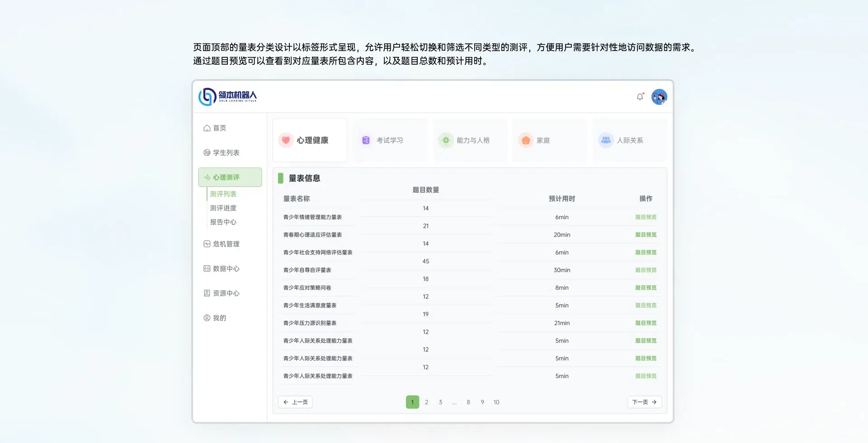Click the notification bell icon
This screenshot has width=868, height=443.
[640, 97]
